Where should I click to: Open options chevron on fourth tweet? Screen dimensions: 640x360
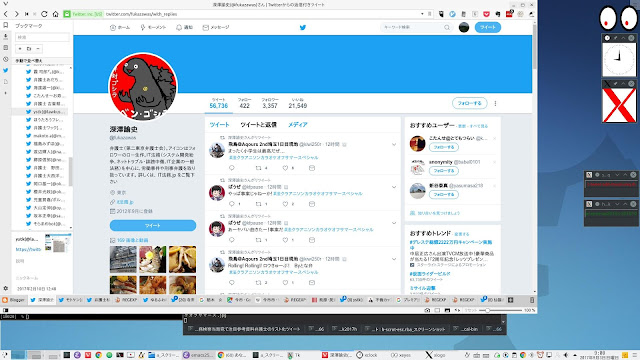[394, 259]
